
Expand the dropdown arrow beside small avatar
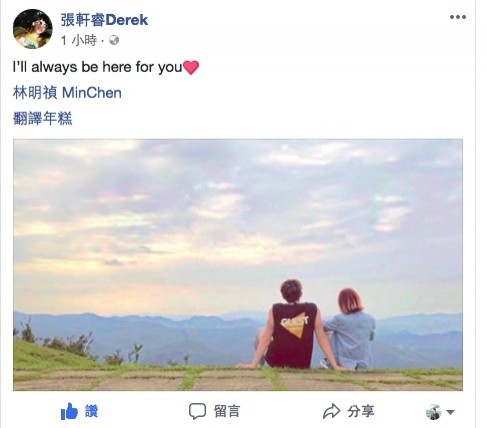click(x=450, y=412)
